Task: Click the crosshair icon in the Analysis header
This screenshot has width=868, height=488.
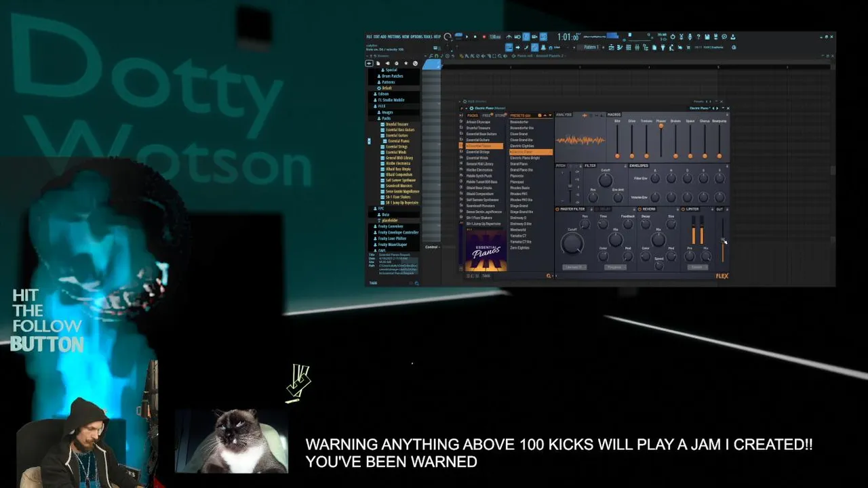Action: (585, 115)
